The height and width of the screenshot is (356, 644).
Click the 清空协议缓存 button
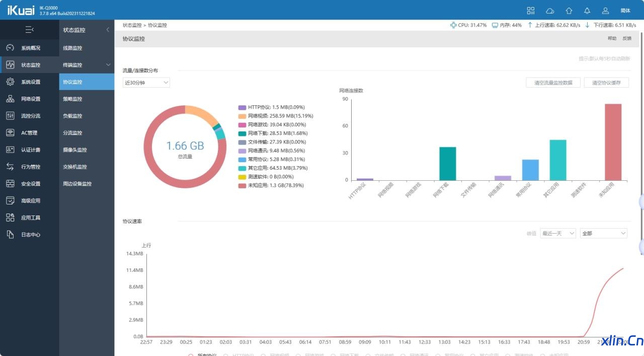[606, 83]
